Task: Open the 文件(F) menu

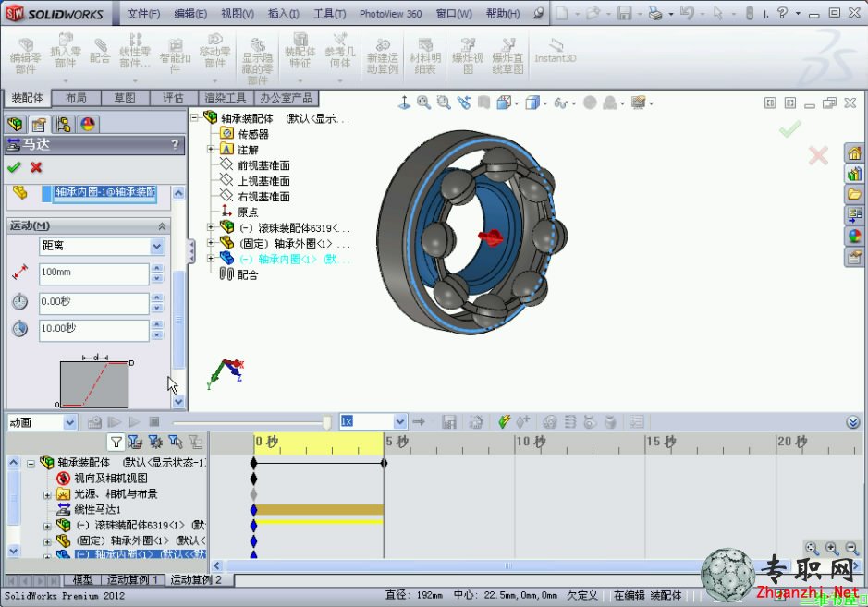Action: click(x=143, y=13)
